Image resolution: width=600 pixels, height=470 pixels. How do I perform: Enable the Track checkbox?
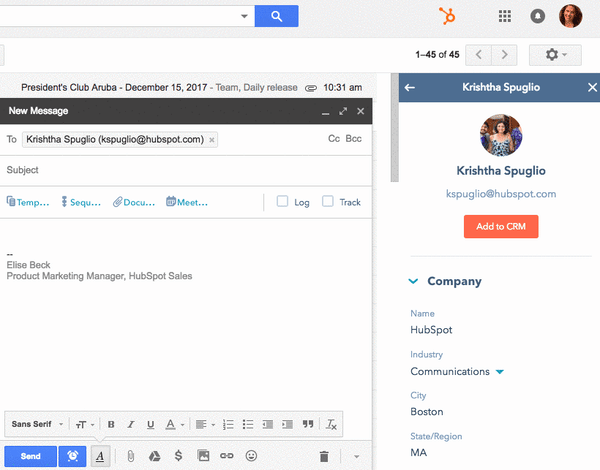coord(328,202)
